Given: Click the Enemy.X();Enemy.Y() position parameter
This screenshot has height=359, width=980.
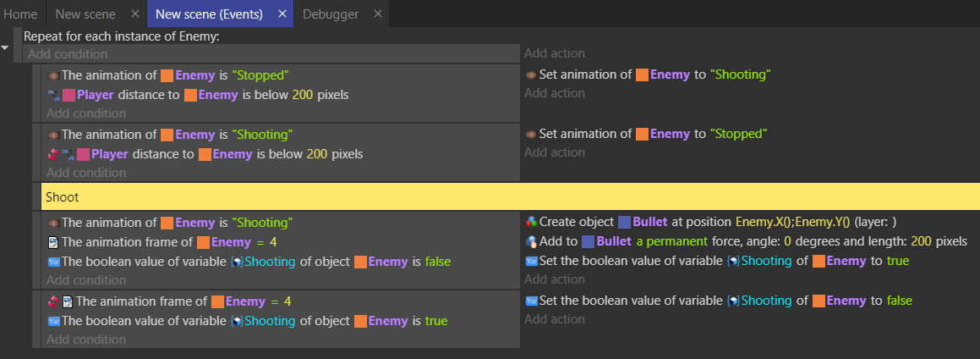Looking at the screenshot, I should click(x=792, y=222).
